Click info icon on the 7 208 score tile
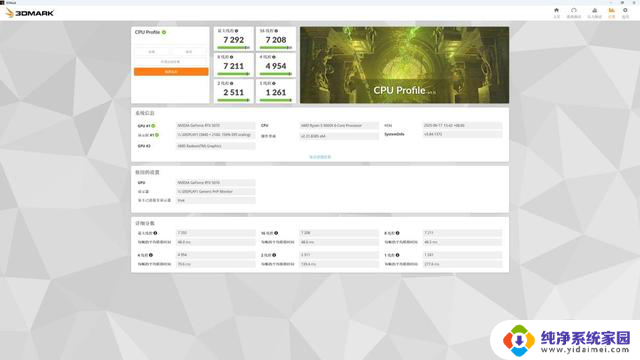The width and height of the screenshot is (640, 360). (x=276, y=31)
